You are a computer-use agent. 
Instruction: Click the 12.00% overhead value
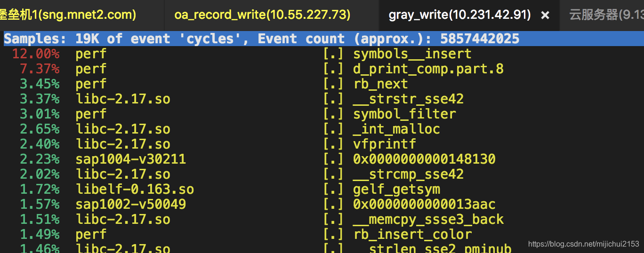pyautogui.click(x=36, y=54)
